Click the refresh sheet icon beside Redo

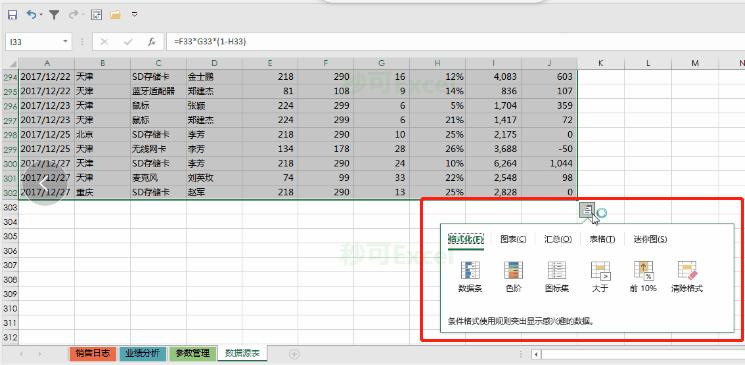(x=96, y=15)
